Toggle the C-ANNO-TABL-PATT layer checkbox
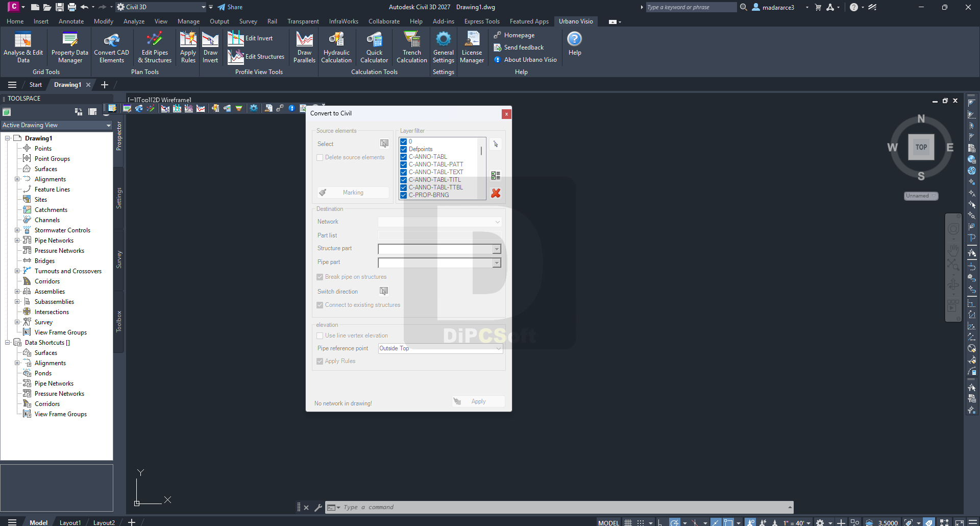The height and width of the screenshot is (526, 980). click(403, 164)
